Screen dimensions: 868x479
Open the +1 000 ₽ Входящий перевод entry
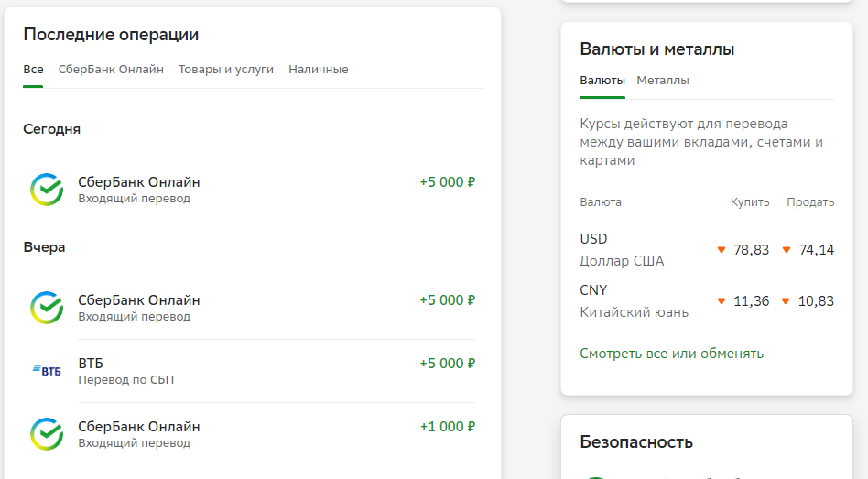[x=253, y=434]
